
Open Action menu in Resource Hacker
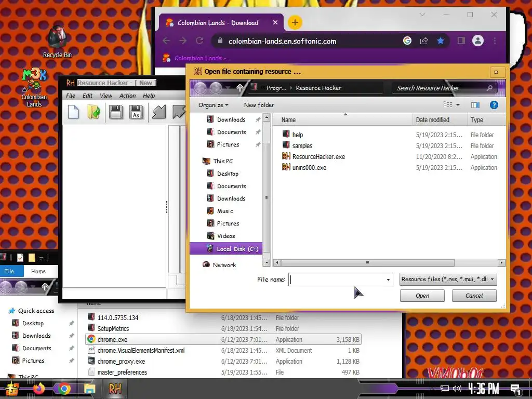point(128,96)
